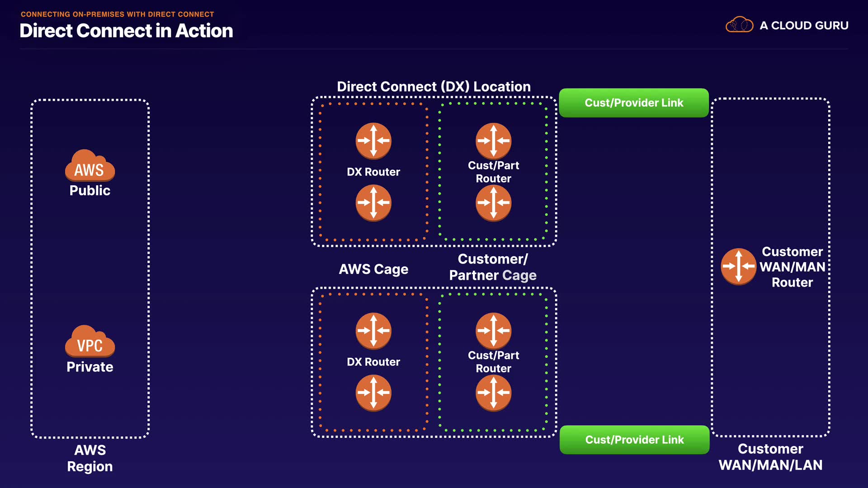Click upper Cust/Part Router icon in top cage
868x488 pixels.
point(493,141)
